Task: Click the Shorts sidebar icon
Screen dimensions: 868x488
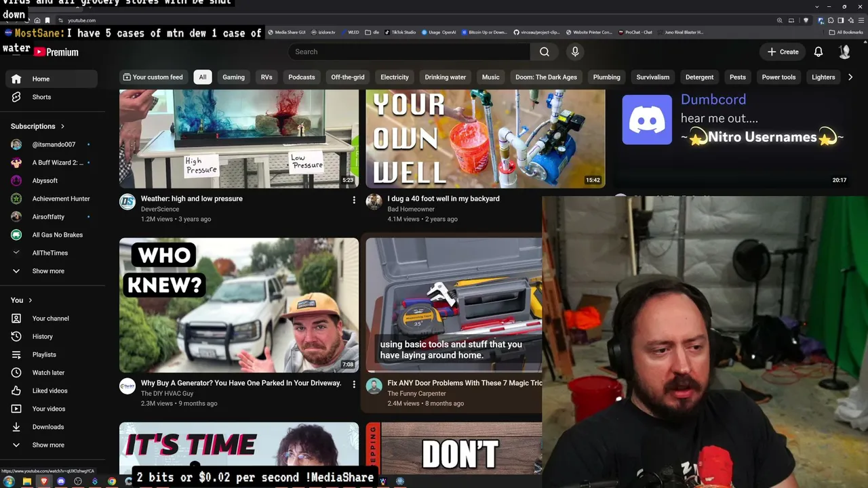Action: pos(16,97)
